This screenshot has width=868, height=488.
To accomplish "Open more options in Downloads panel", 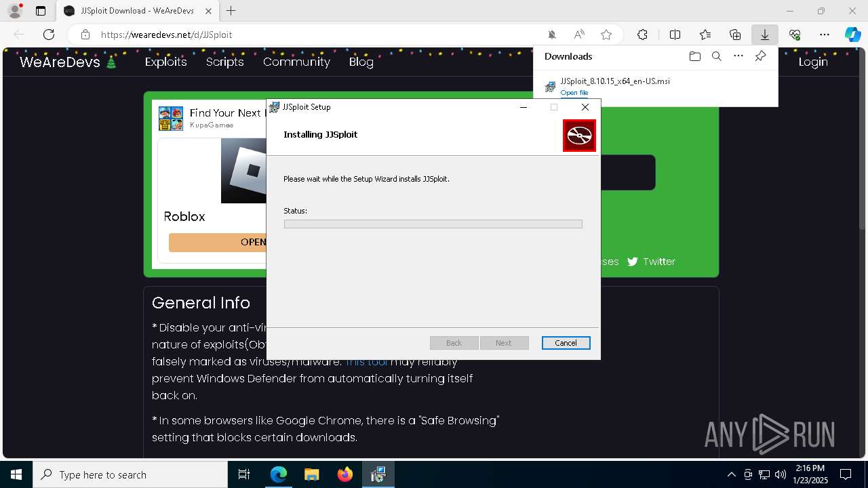I will click(x=738, y=56).
